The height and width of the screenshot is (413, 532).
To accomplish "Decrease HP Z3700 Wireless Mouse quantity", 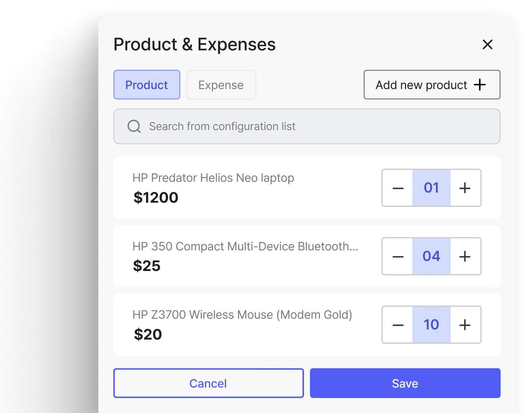I will click(x=398, y=325).
